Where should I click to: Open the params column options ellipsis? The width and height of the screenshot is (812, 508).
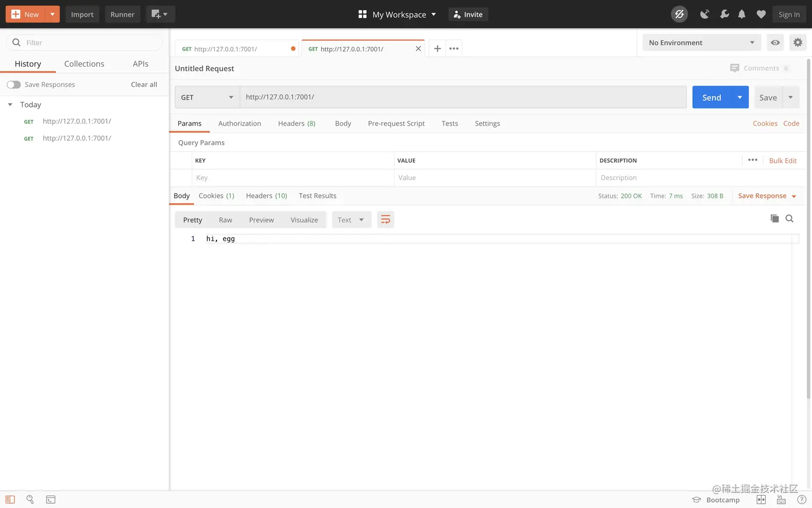752,160
